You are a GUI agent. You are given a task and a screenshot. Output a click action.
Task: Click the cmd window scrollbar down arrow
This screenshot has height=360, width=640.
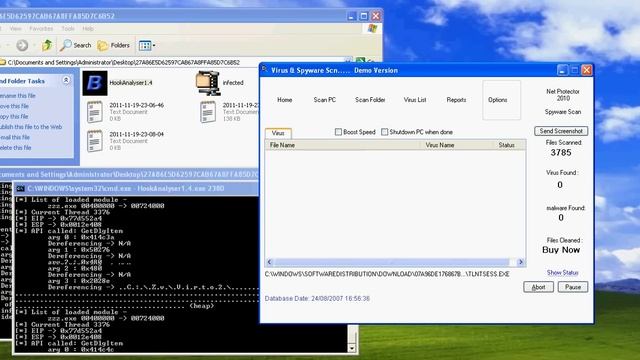[x=352, y=348]
